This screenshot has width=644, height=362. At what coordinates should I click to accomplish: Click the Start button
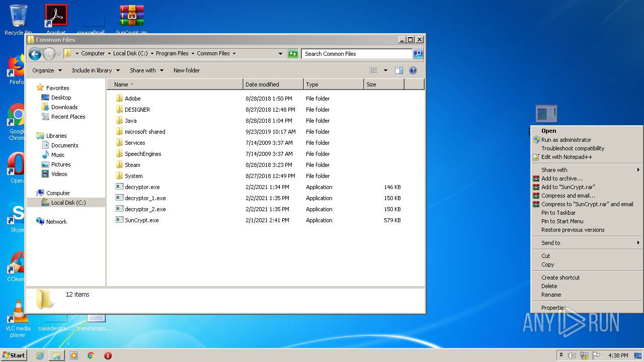pos(14,355)
